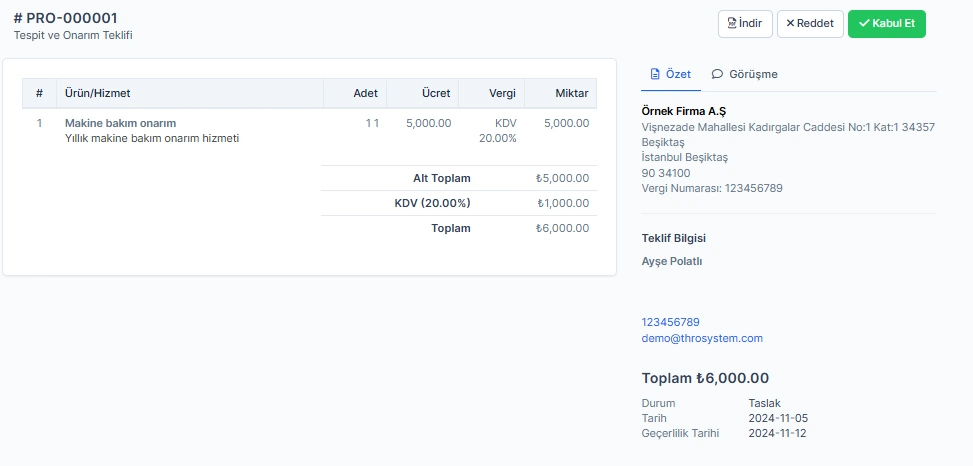Select description Yıllık makine bakım onarım hizmeti

[152, 138]
